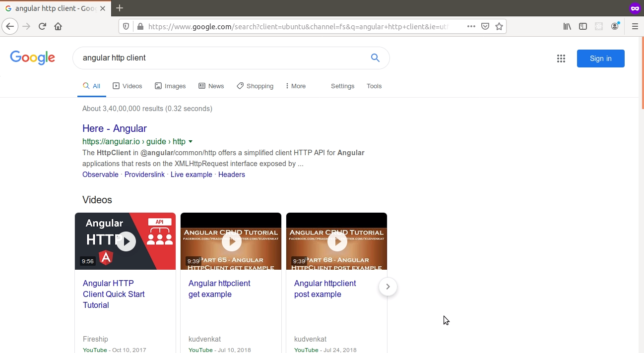This screenshot has height=353, width=644.
Task: Open the More search categories dropdown
Action: point(295,86)
